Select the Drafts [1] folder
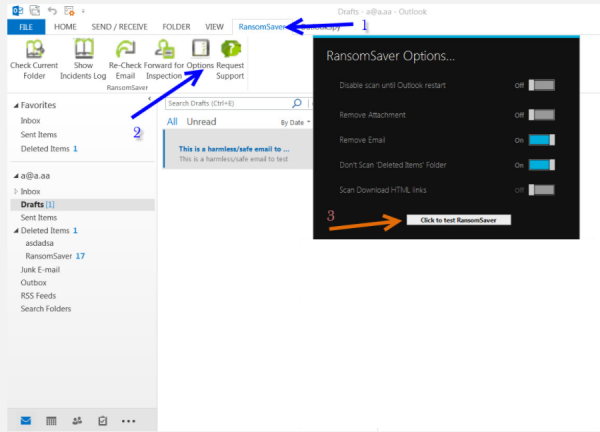600x432 pixels. click(x=82, y=205)
